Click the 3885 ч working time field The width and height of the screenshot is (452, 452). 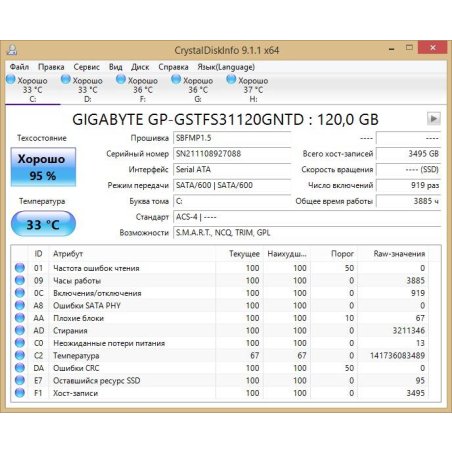[x=408, y=201]
